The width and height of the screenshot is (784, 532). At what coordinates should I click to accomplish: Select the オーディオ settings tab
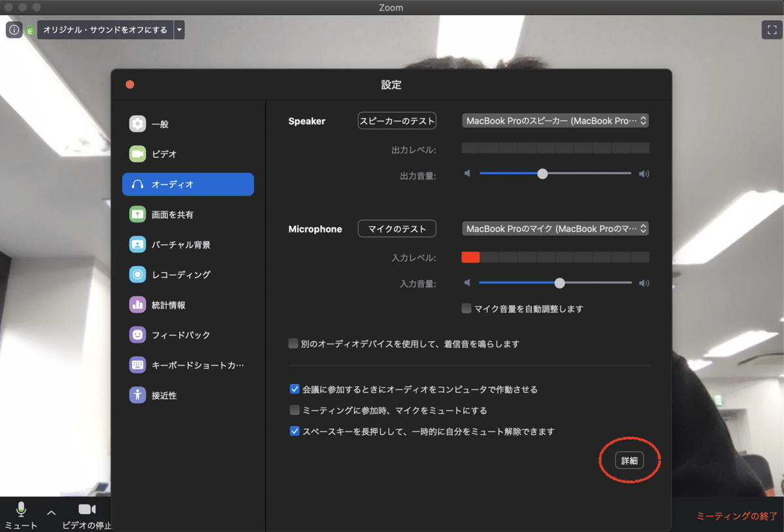[x=188, y=184]
